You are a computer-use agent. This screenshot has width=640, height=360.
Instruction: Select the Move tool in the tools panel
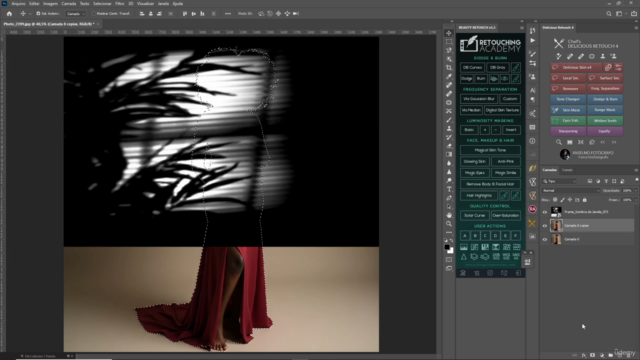[x=449, y=33]
